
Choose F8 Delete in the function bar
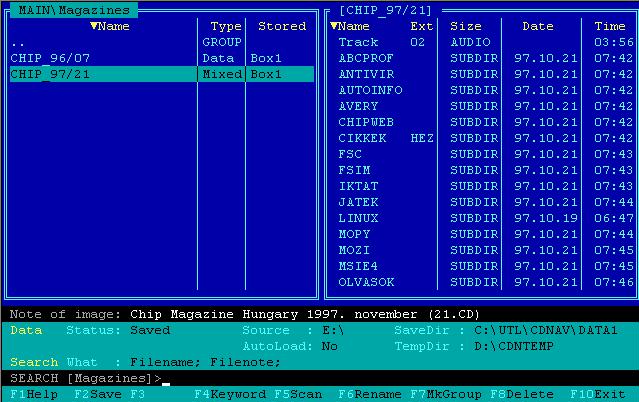coord(522,394)
